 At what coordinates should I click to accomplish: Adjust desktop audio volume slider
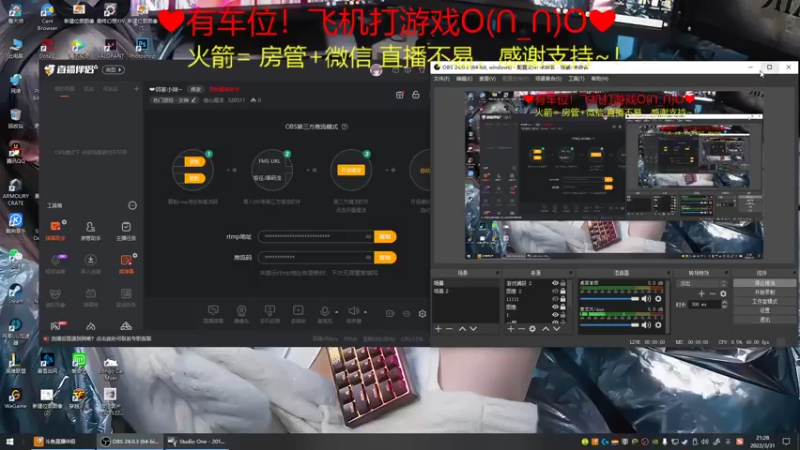610,299
